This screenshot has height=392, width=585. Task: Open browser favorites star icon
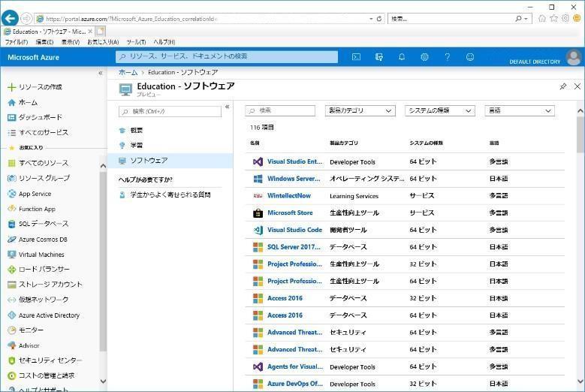pos(554,18)
